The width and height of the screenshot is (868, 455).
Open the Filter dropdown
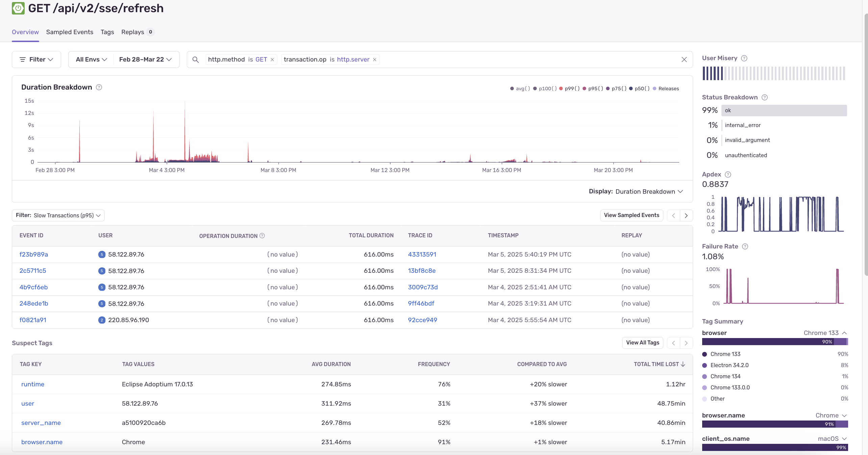click(x=36, y=59)
